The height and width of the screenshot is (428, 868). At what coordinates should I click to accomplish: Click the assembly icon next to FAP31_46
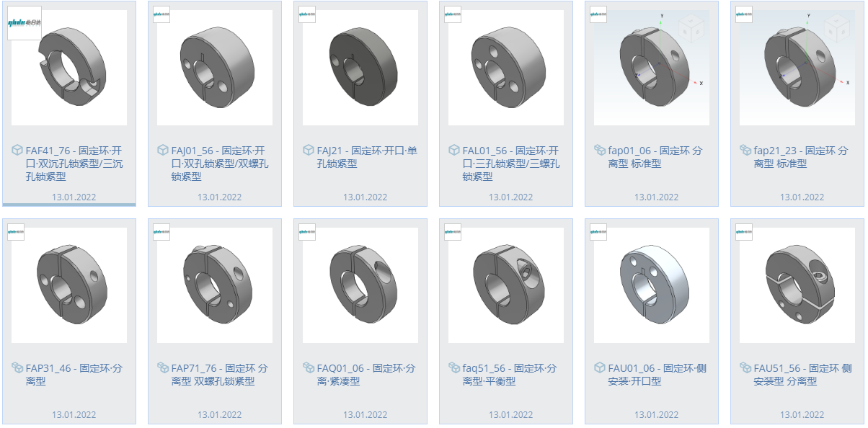pyautogui.click(x=17, y=368)
